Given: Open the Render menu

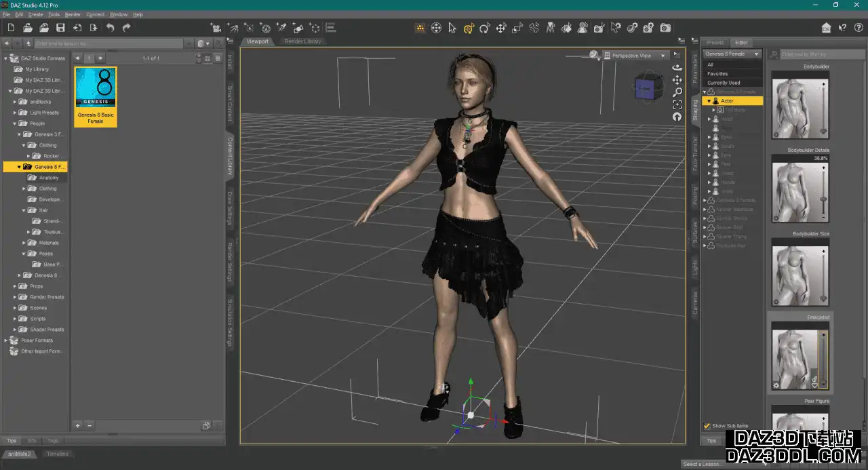Looking at the screenshot, I should (73, 14).
